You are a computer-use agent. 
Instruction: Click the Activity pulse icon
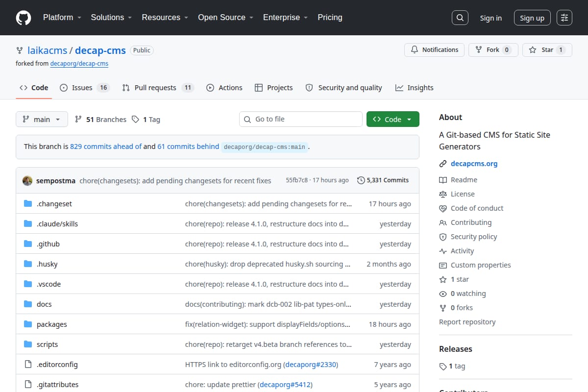(443, 251)
